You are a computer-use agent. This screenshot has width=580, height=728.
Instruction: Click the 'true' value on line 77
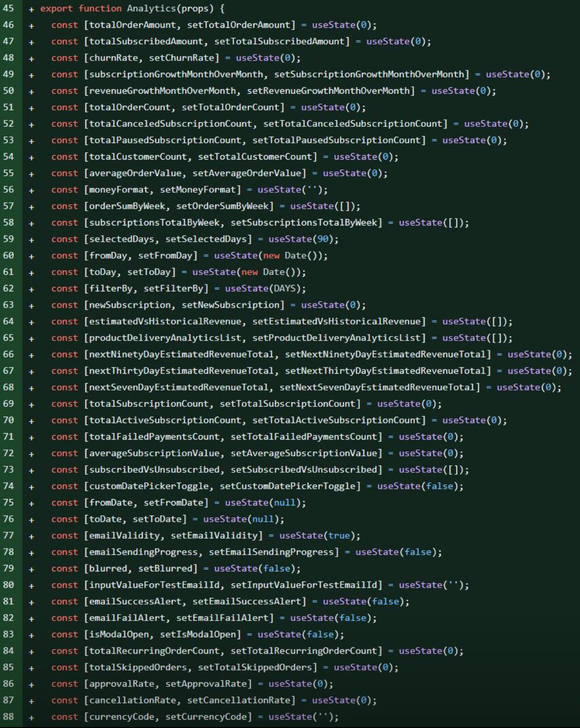(339, 535)
